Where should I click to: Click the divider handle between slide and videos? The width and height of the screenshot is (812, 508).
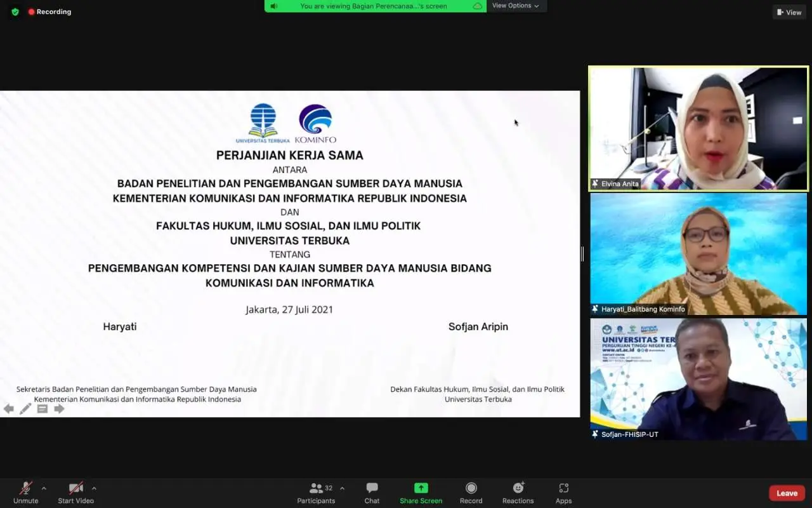582,254
